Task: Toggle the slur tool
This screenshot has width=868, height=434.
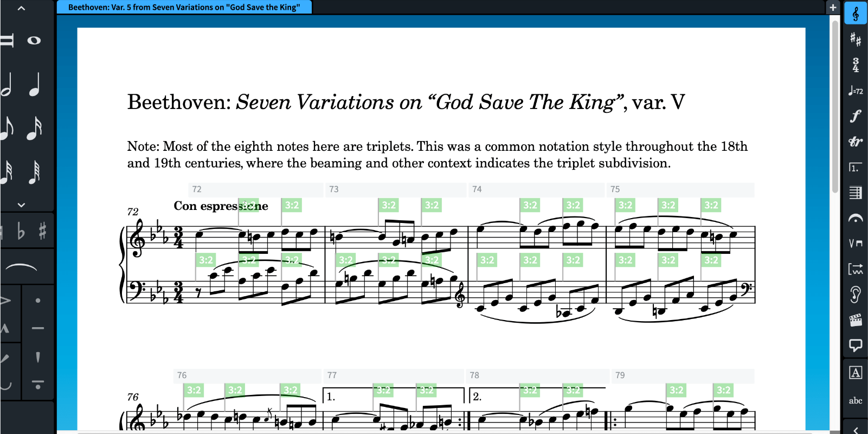Action: tap(21, 267)
